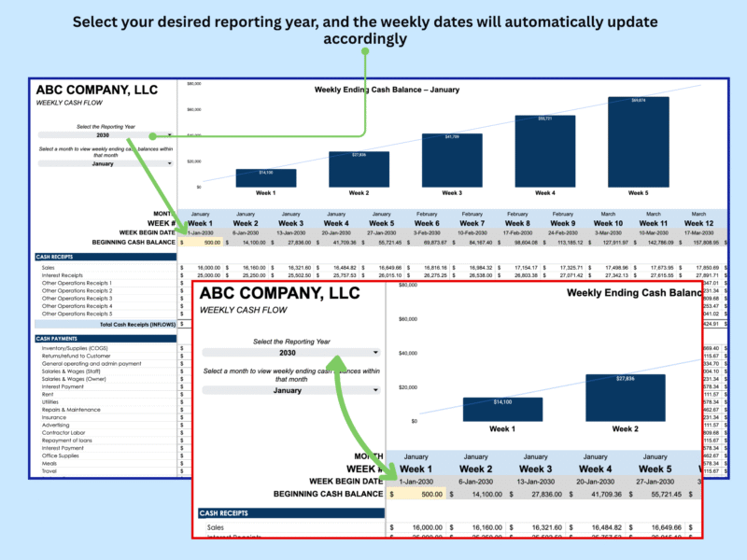Open the Reporting Year dropdown in the enlarged inset
Screen dimensions: 747x560
[291, 353]
